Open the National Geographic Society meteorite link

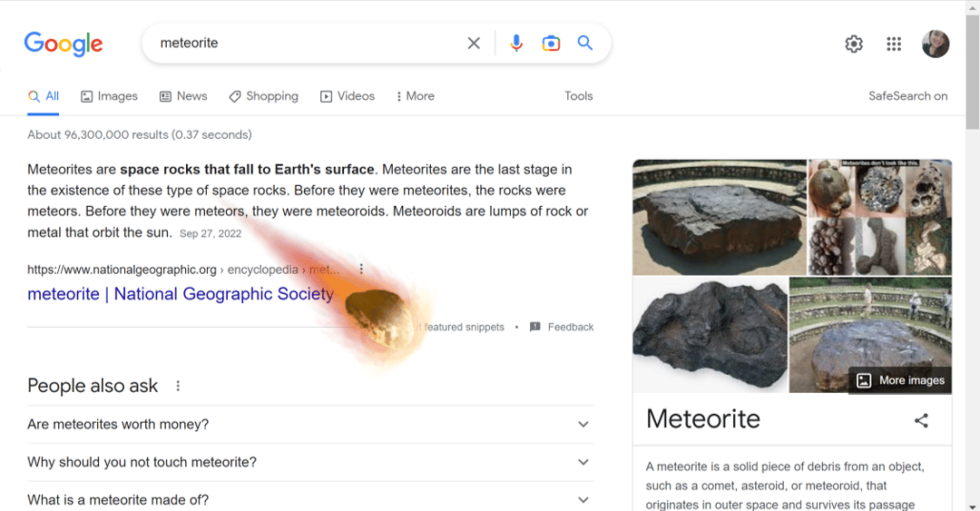click(x=181, y=294)
